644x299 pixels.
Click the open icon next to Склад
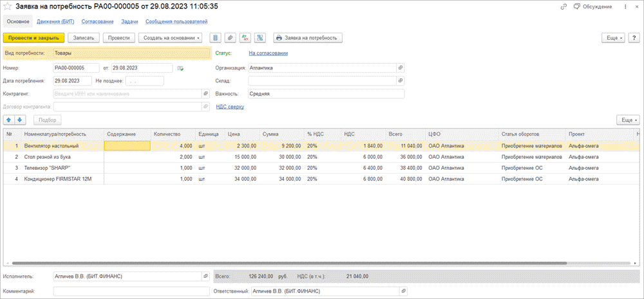click(401, 81)
